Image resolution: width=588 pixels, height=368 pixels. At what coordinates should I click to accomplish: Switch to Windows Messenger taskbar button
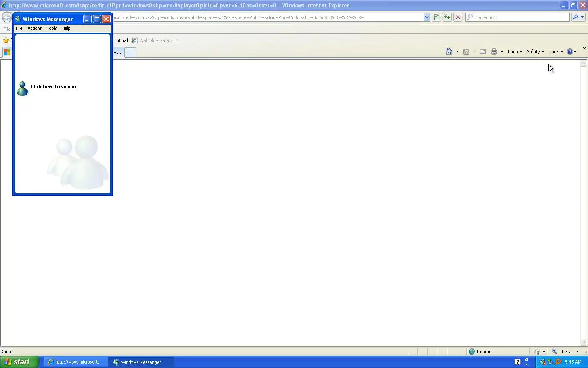[141, 362]
